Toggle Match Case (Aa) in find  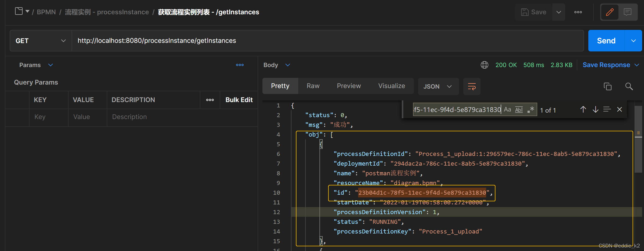pyautogui.click(x=507, y=110)
